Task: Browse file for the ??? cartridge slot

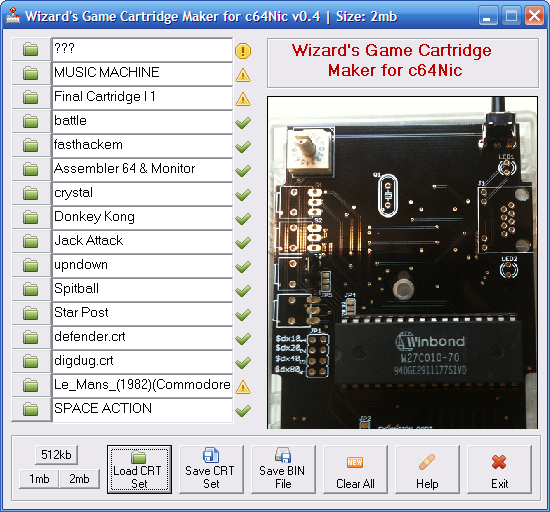Action: 31,49
